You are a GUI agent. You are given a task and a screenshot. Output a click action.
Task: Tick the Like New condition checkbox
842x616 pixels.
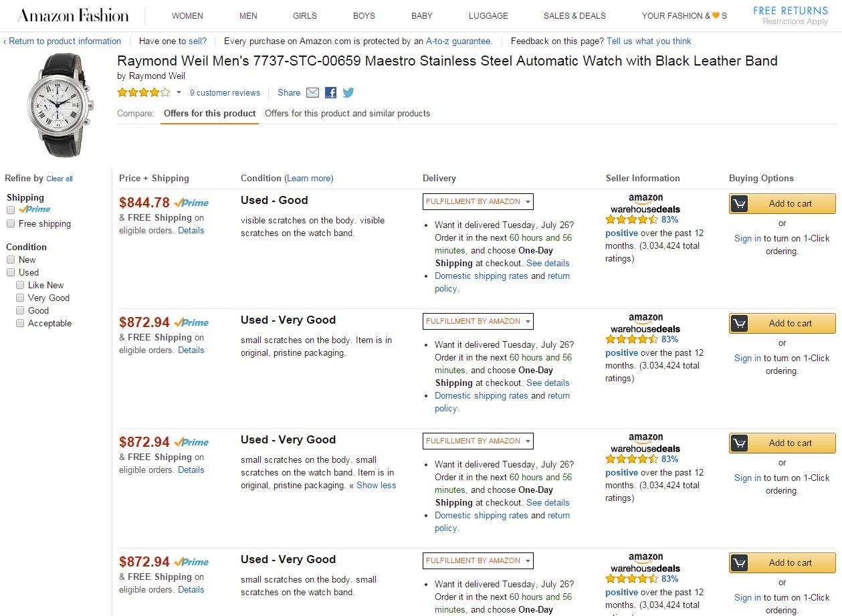pos(20,285)
